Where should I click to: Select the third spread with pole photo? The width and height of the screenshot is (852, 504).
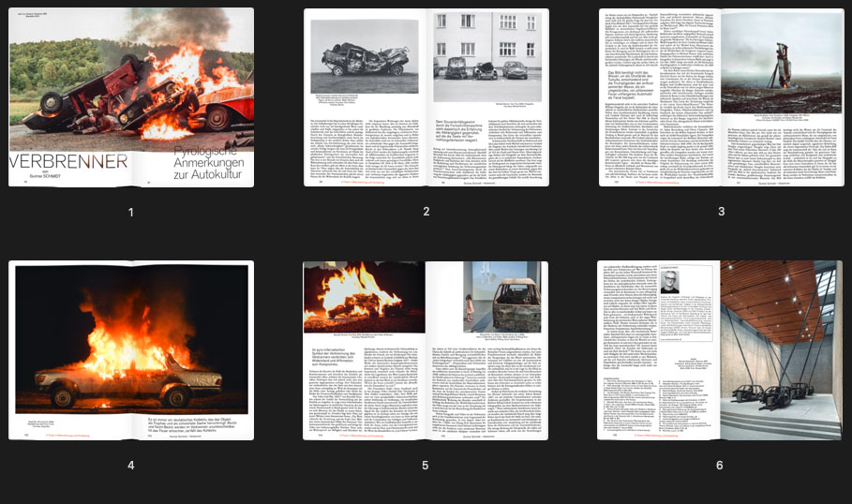tap(721, 97)
